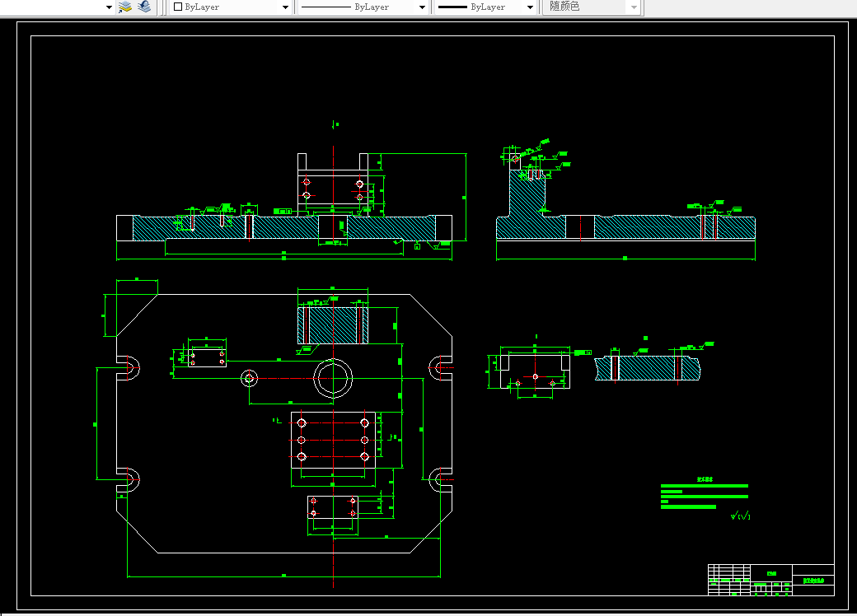Select the green technical notes text block
The height and width of the screenshot is (616, 857).
click(x=705, y=493)
